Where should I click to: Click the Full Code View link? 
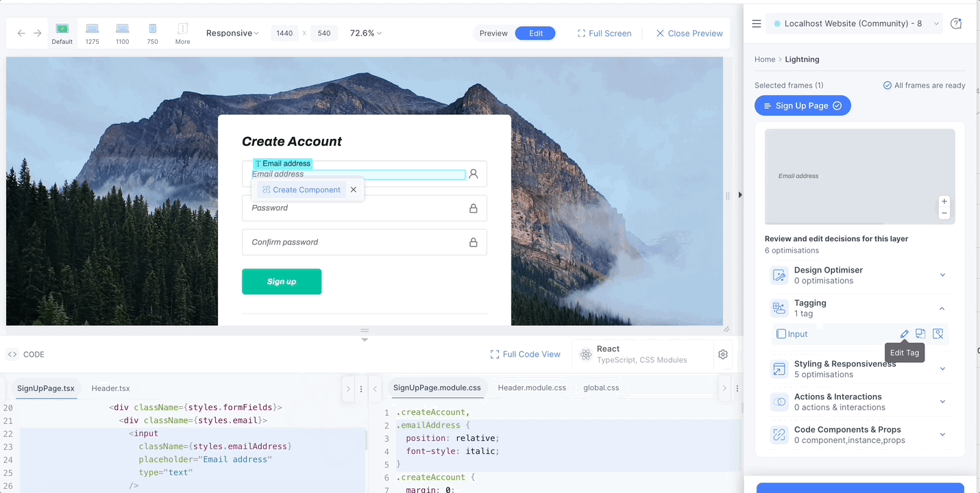525,354
